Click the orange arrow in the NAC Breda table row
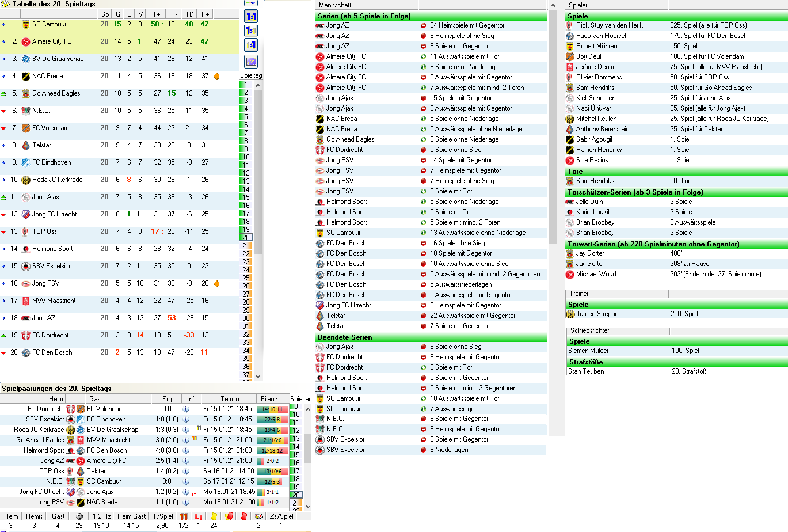 coord(216,76)
